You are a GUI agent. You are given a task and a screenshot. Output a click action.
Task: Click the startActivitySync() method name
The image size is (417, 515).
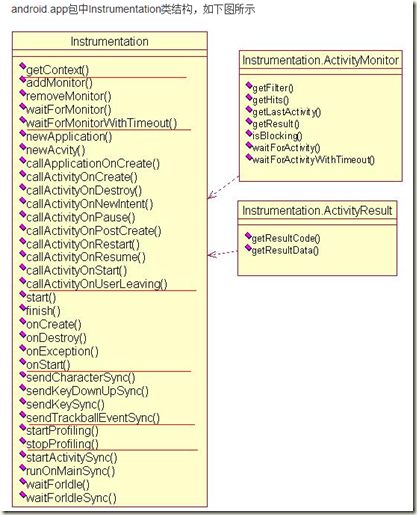(72, 458)
